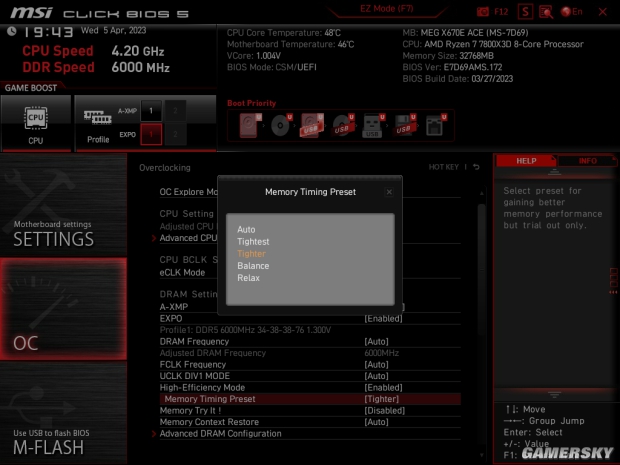The image size is (620, 465).
Task: Choose Balance memory timing preset
Action: [x=253, y=266]
